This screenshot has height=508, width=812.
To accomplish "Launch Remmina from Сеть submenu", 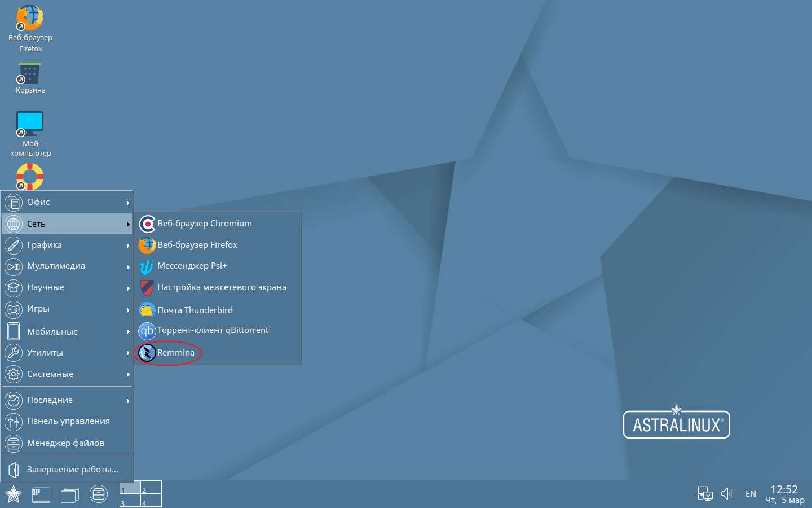I will pos(218,353).
